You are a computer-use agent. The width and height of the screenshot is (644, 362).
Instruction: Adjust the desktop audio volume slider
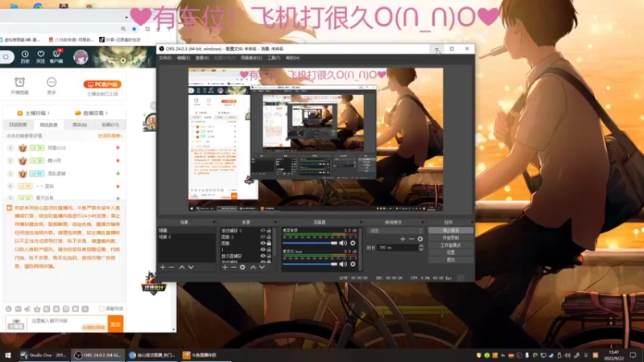tap(310, 243)
